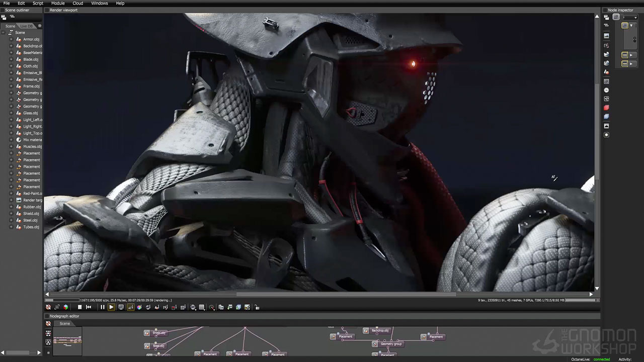Screen dimensions: 644x362
Task: Click the clock icon in Node inspector sidebar
Action: click(x=606, y=90)
